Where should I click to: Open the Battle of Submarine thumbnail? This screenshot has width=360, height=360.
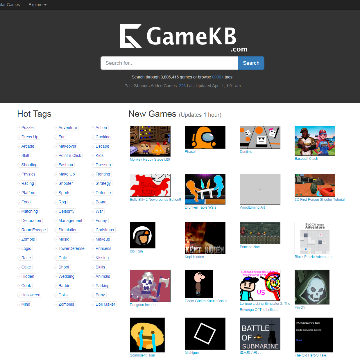(x=260, y=334)
